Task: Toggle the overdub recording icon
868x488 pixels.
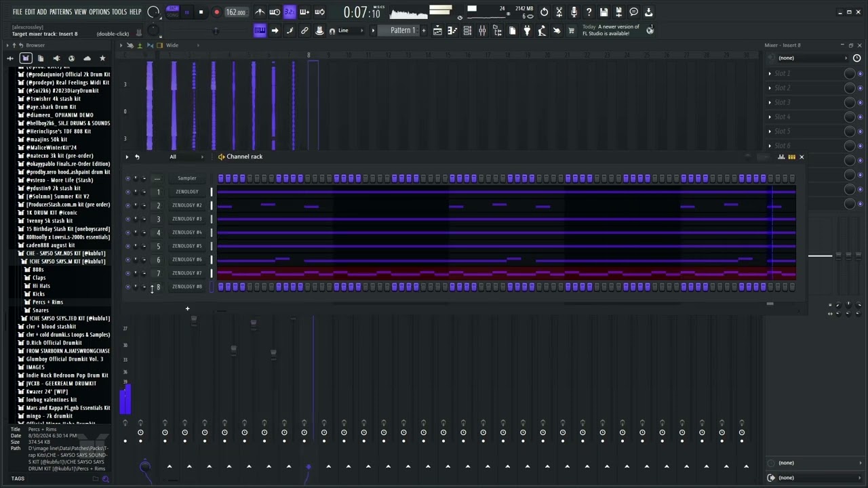Action: click(304, 12)
